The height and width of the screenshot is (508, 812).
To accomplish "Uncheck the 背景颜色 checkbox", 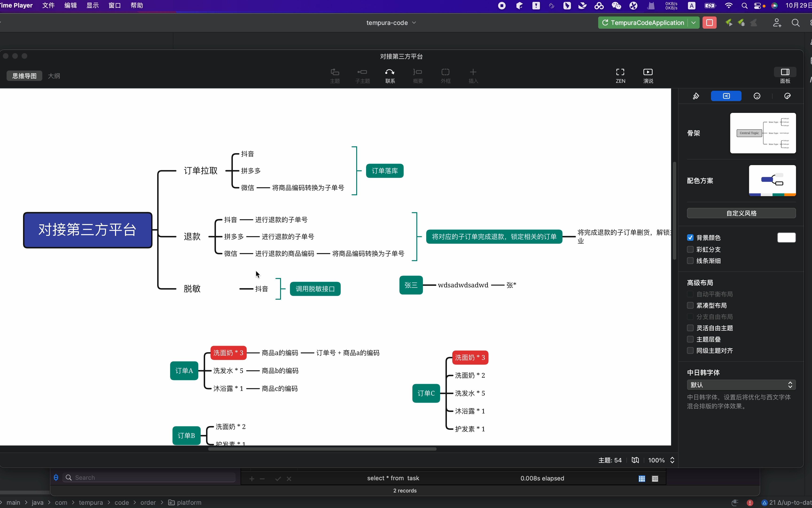I will [x=690, y=238].
